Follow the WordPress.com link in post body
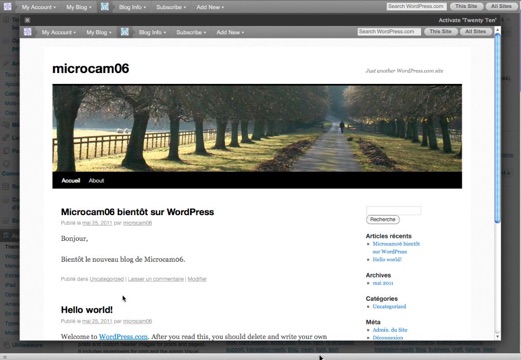The width and height of the screenshot is (521, 360). [x=123, y=336]
